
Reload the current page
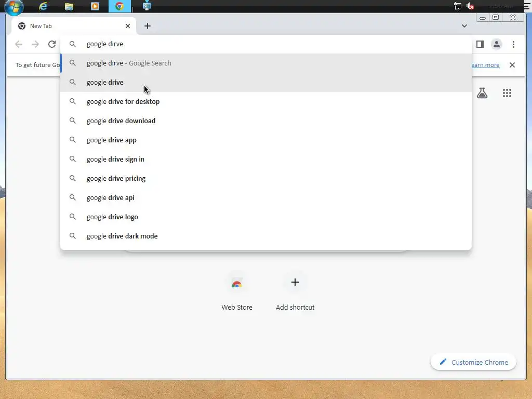point(51,44)
